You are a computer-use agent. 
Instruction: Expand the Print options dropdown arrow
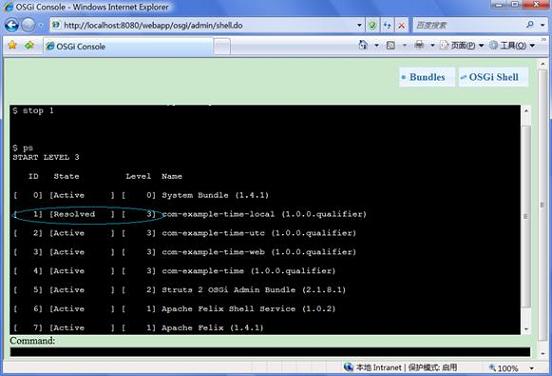coord(433,45)
